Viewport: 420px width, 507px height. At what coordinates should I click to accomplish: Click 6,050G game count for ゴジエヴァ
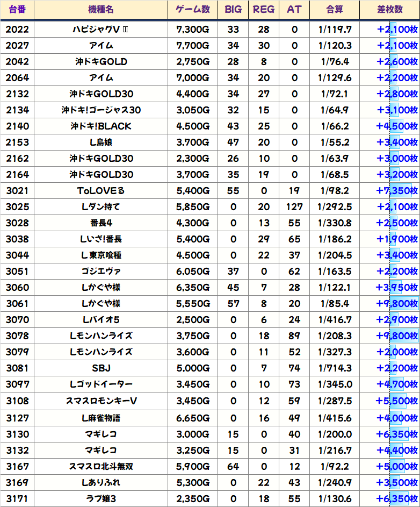coord(193,272)
